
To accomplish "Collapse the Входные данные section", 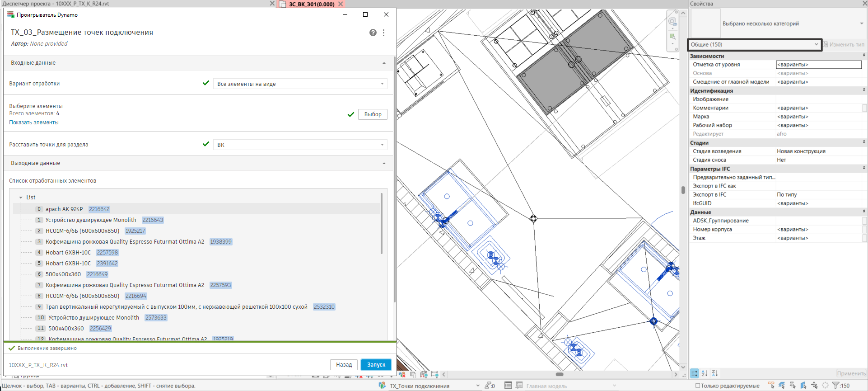I will (x=384, y=63).
